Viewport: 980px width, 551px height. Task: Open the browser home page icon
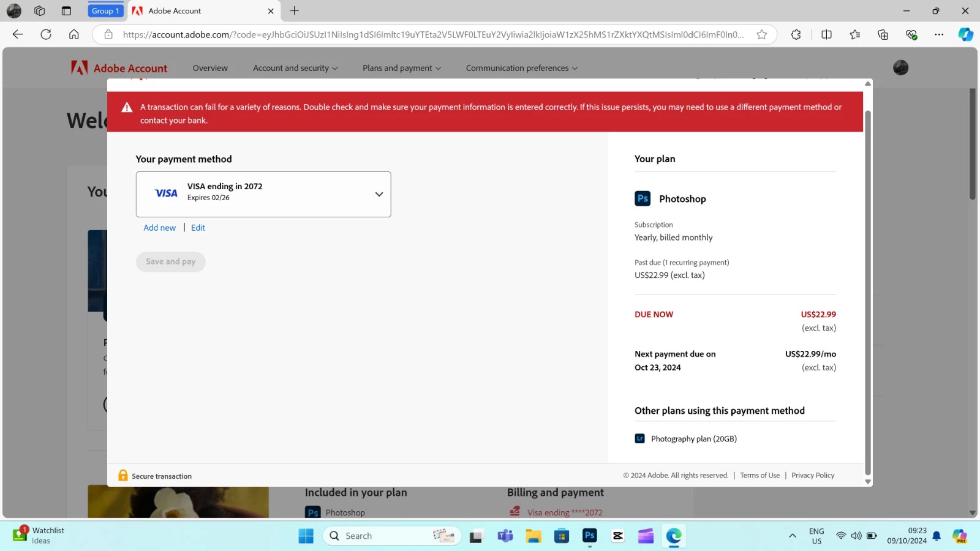pos(74,34)
